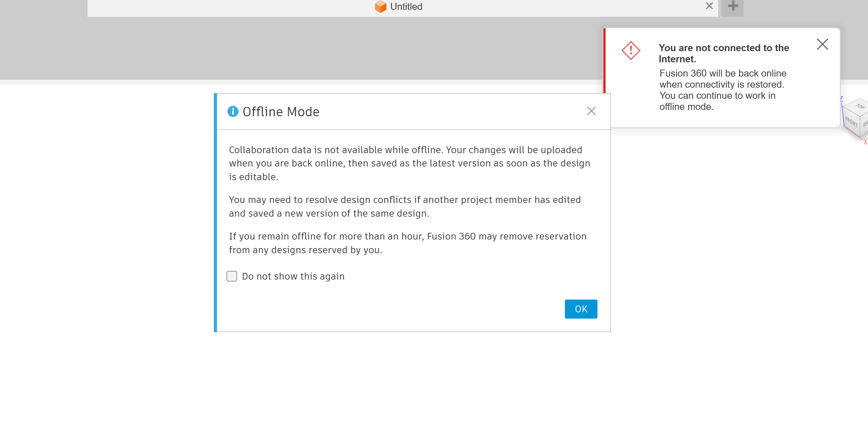Click the "Fusion 360 will be back online" notification text
The height and width of the screenshot is (439, 868).
(x=723, y=90)
